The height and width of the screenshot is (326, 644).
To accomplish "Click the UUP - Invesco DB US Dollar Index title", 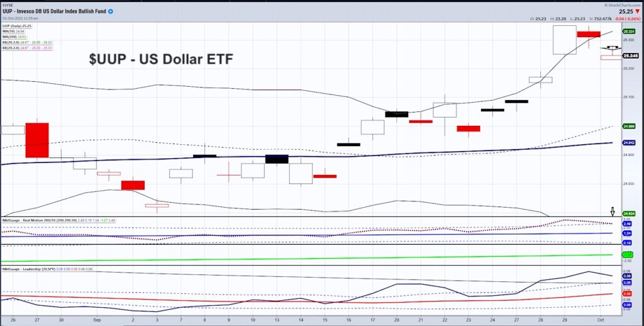I will (54, 12).
